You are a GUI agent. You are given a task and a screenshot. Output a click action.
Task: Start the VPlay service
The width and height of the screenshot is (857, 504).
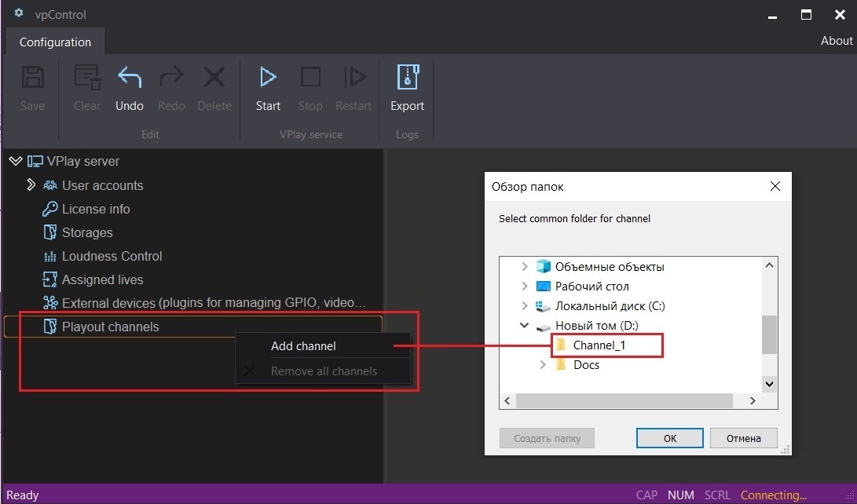(268, 78)
